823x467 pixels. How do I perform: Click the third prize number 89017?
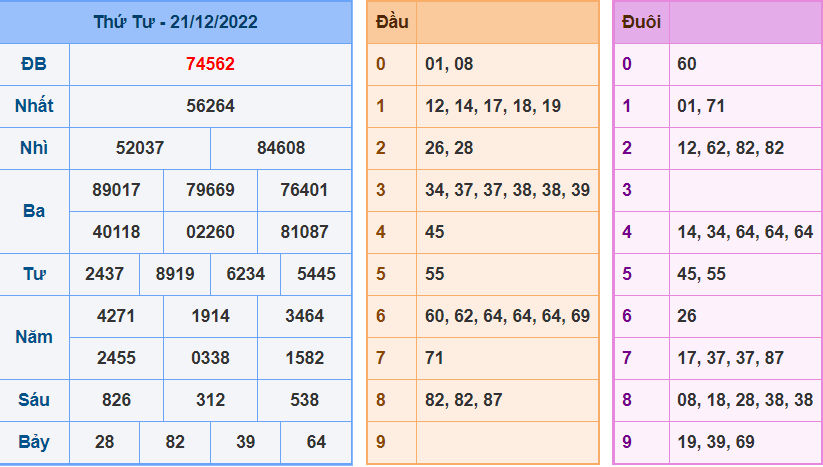[116, 190]
